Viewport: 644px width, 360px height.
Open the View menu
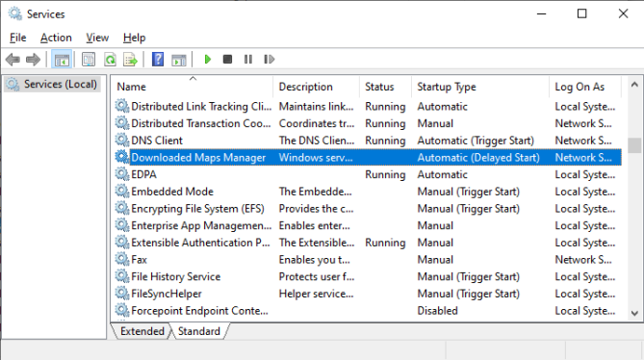click(97, 38)
